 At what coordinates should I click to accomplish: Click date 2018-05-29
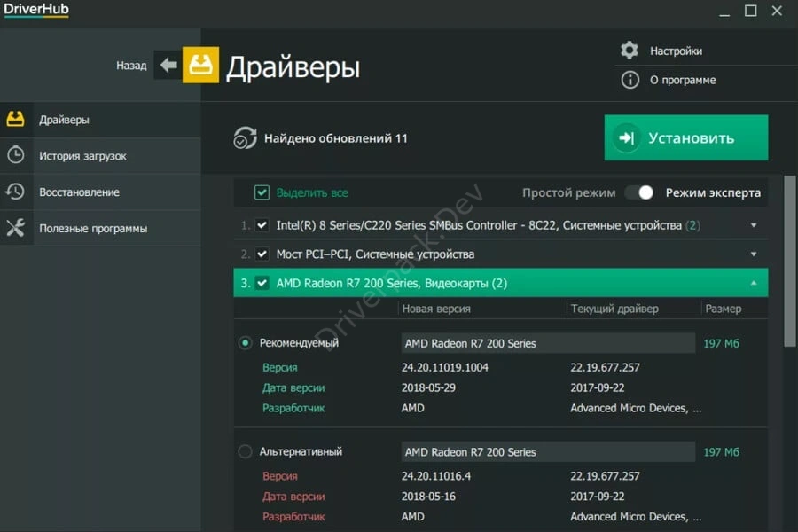pos(428,387)
